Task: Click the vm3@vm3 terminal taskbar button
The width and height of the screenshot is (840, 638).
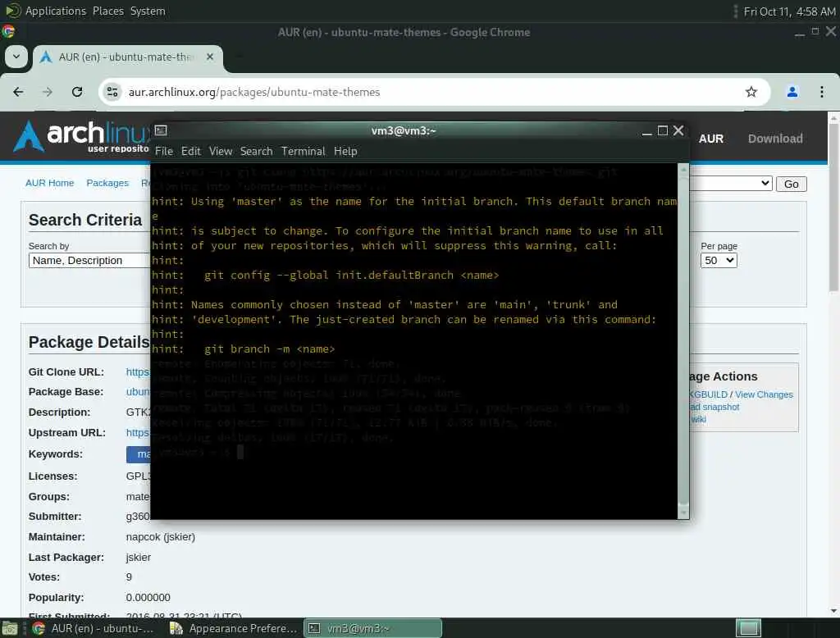Action: tap(373, 628)
